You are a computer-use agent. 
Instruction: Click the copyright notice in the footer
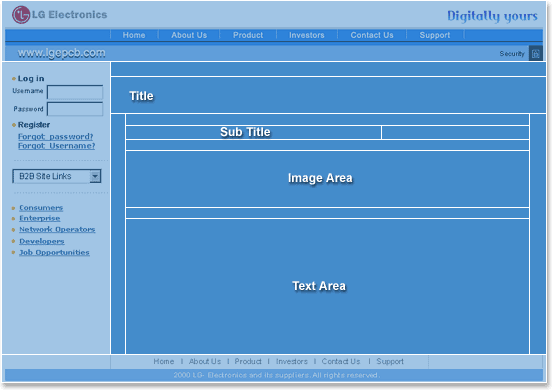(277, 375)
